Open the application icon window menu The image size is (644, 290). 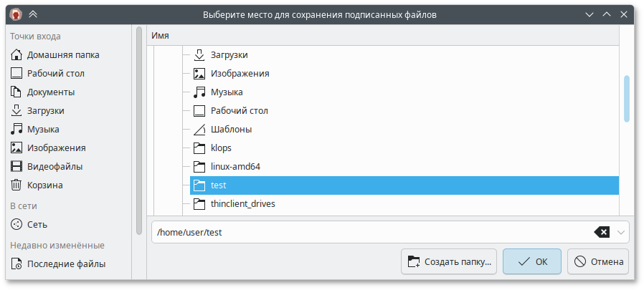(16, 15)
